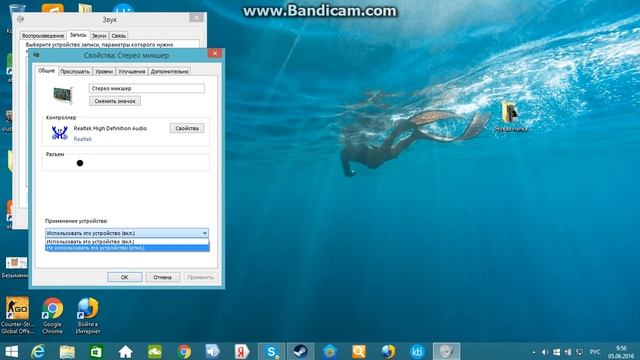
Task: Close the Звук window
Action: (x=196, y=18)
